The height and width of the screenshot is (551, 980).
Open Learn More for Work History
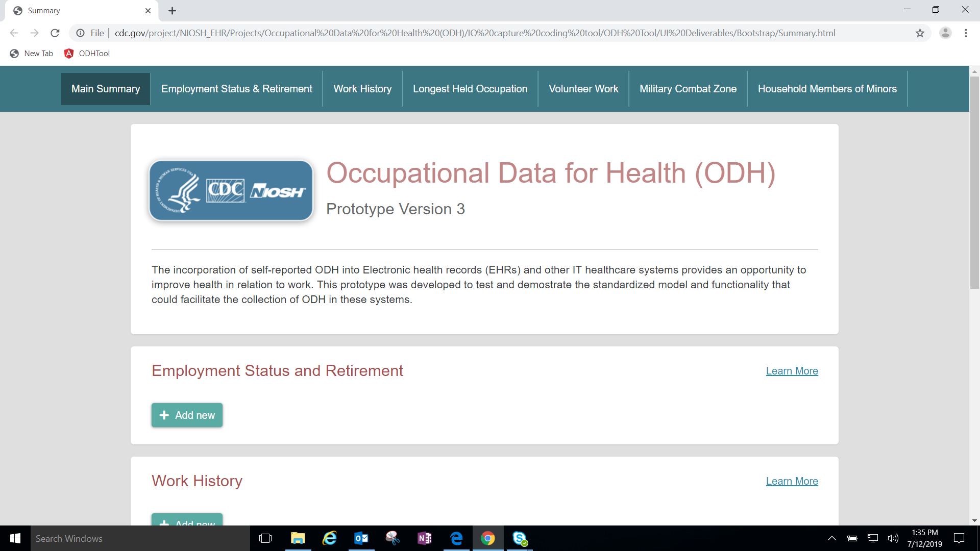pyautogui.click(x=792, y=481)
